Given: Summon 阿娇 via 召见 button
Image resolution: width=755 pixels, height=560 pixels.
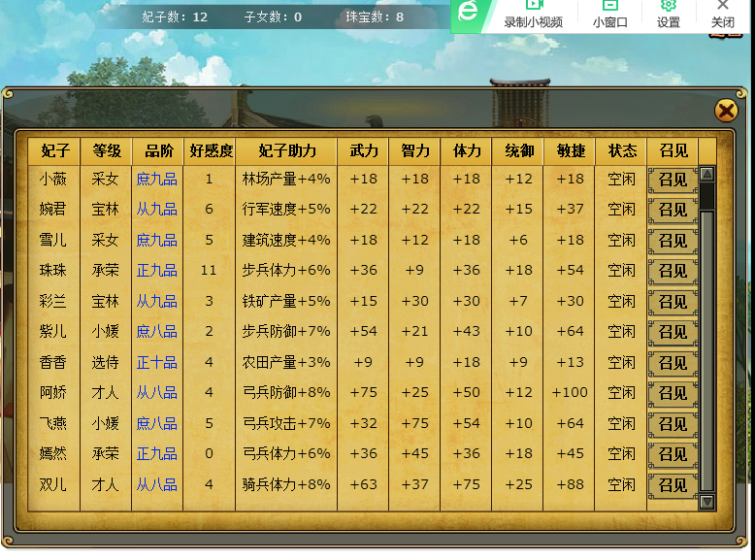Looking at the screenshot, I should 673,393.
